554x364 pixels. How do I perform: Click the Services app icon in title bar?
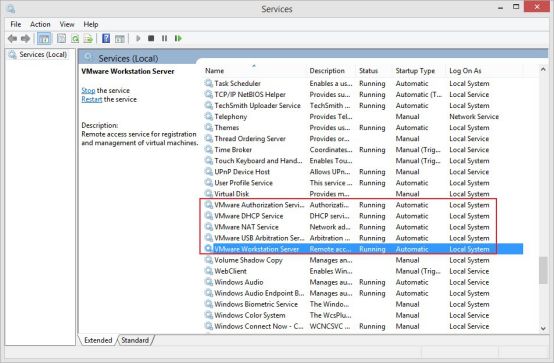pos(11,8)
